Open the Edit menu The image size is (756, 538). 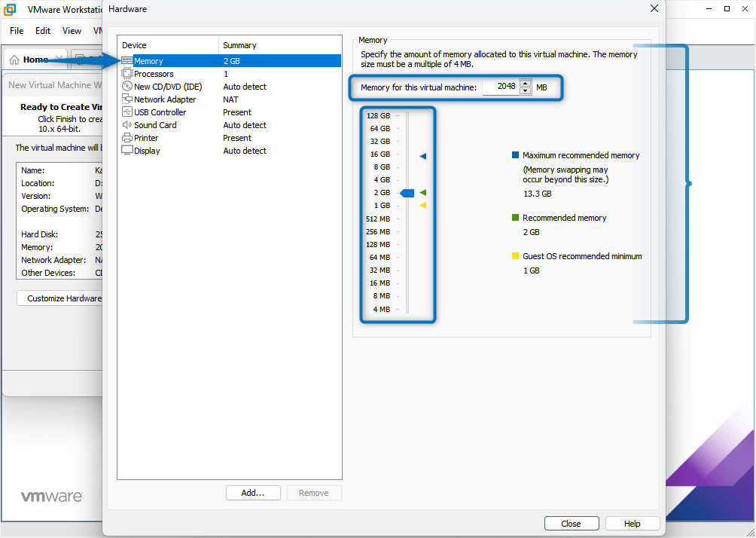pos(43,31)
